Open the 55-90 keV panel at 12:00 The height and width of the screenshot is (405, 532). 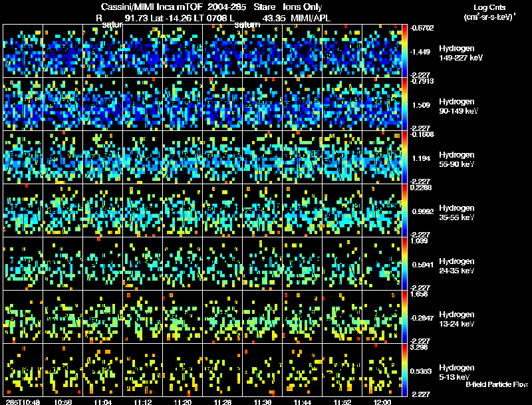tap(382, 157)
